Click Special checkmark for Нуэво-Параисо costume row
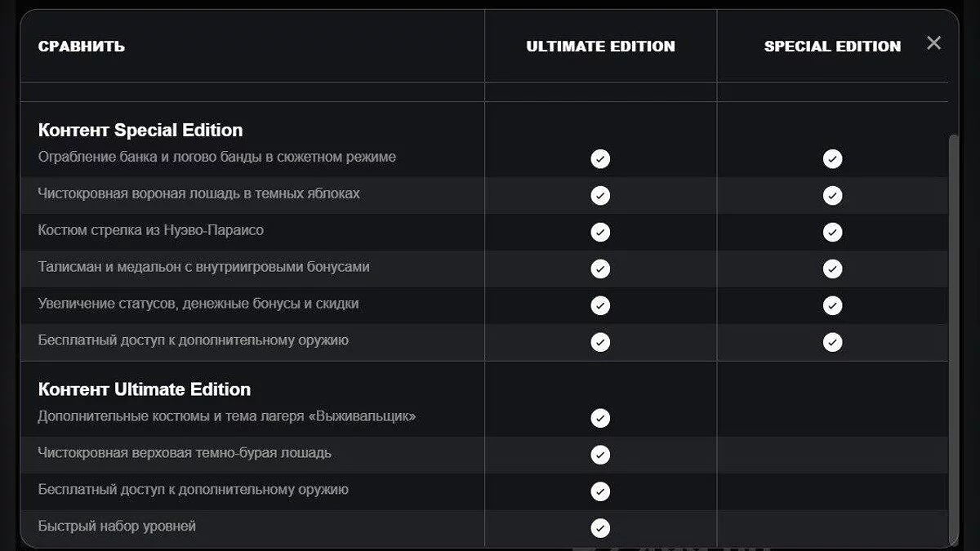 [x=832, y=232]
